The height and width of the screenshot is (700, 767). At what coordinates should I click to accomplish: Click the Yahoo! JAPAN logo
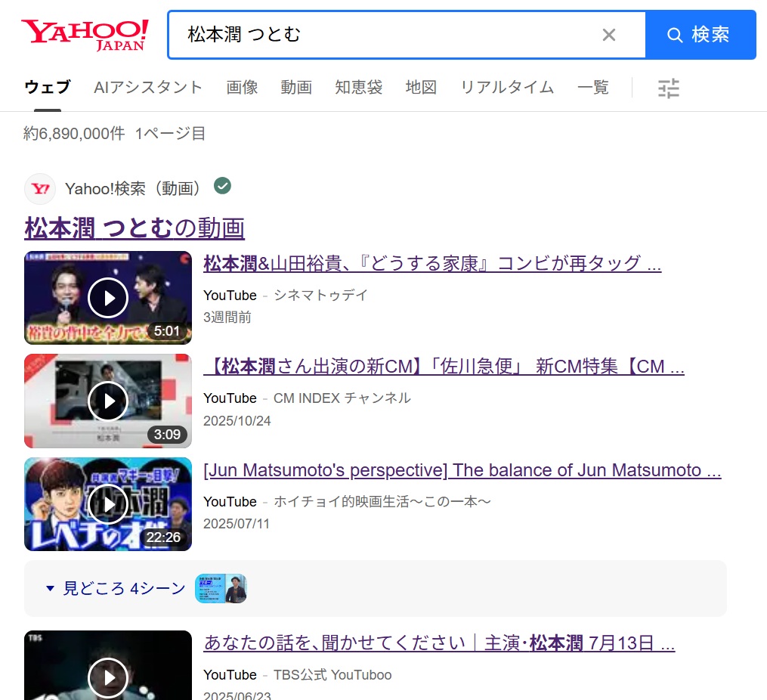(85, 35)
